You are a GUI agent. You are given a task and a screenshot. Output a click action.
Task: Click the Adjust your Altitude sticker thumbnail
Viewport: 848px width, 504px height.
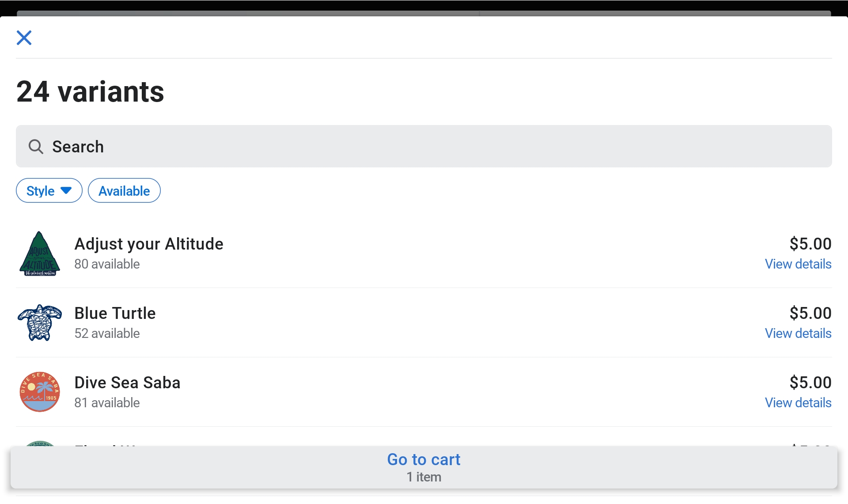tap(39, 254)
